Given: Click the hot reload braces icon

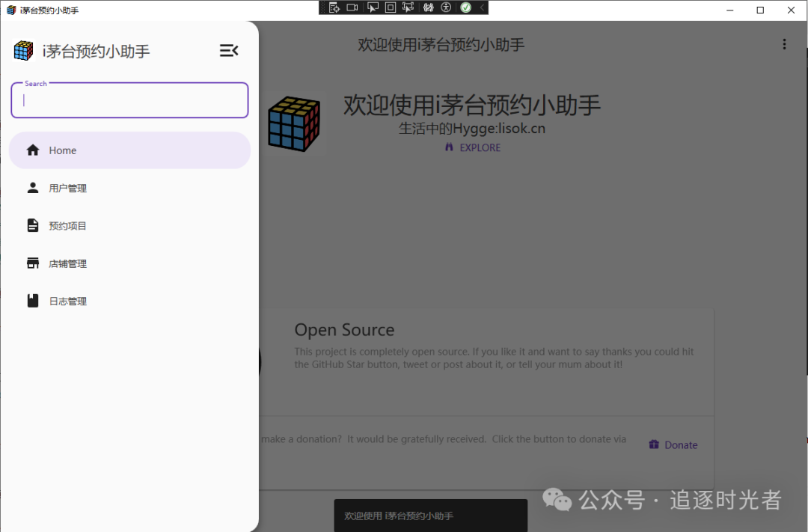Looking at the screenshot, I should [x=428, y=7].
